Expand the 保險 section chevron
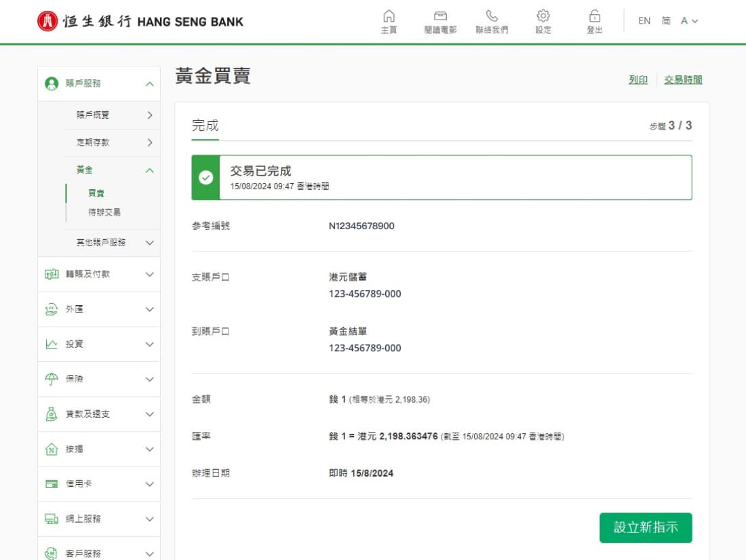The height and width of the screenshot is (560, 746). (x=150, y=380)
